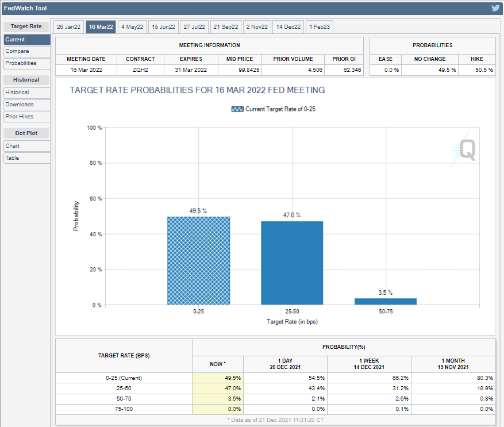Open the Dot Plot Table option
The width and height of the screenshot is (504, 427).
point(26,158)
